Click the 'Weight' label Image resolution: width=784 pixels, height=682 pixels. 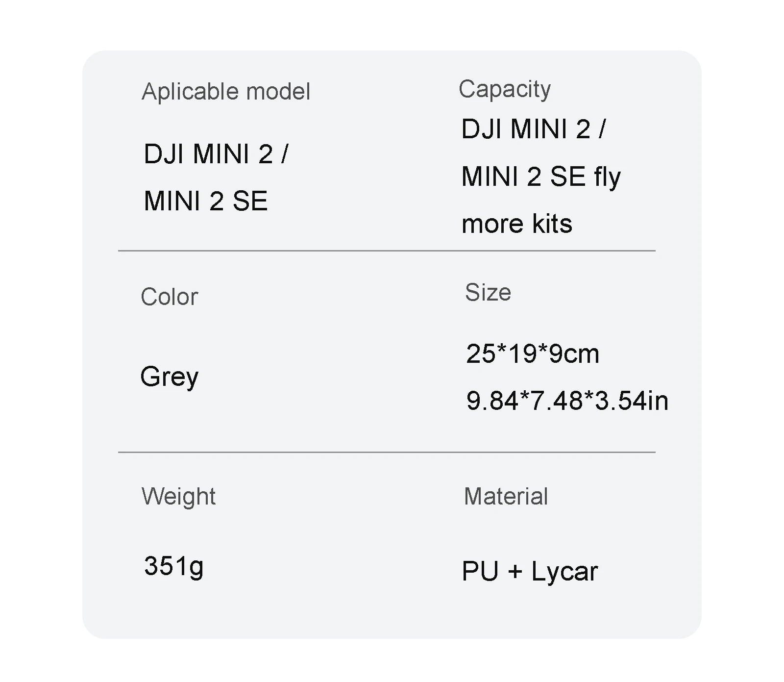click(178, 497)
